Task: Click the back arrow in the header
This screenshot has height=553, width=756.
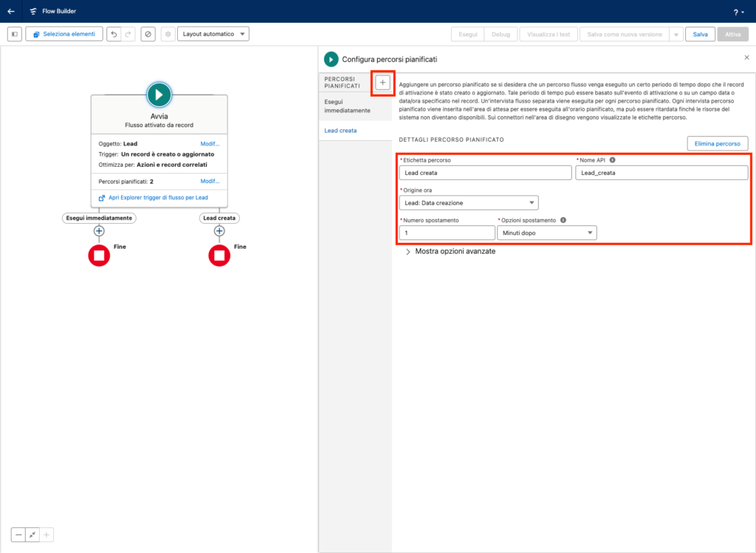Action: coord(11,11)
